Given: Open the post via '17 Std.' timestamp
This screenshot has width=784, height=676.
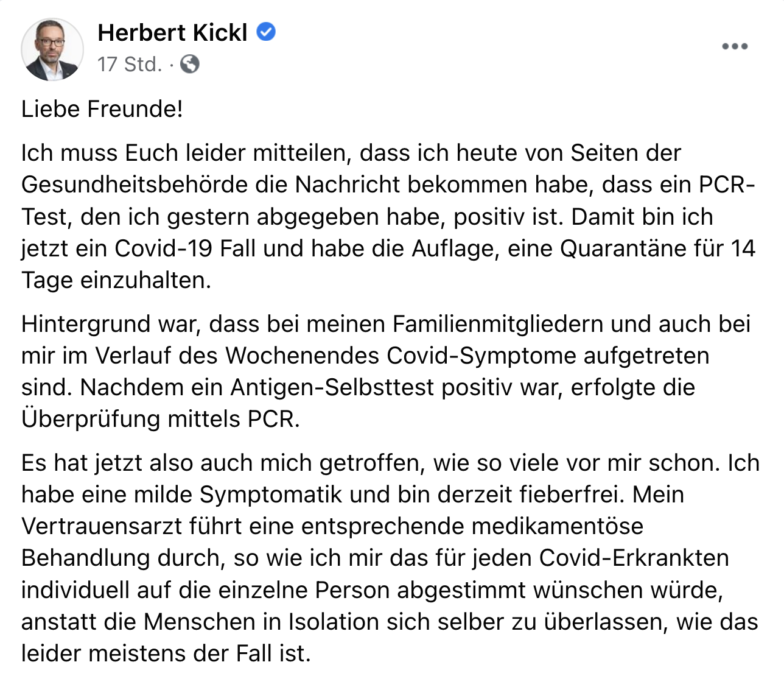Looking at the screenshot, I should (130, 64).
